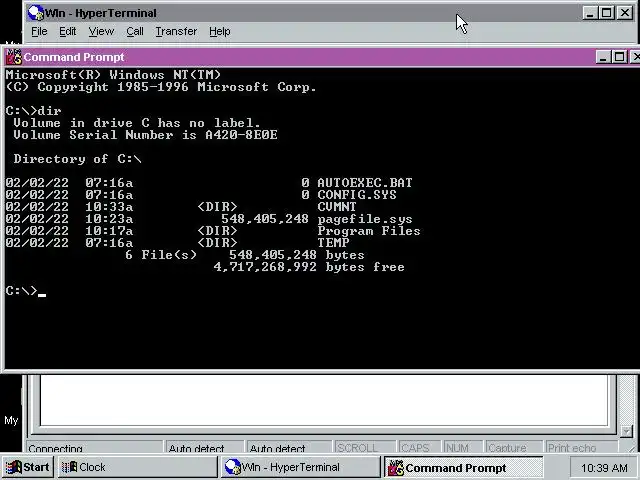Click the CVMNT directory entry

point(337,207)
